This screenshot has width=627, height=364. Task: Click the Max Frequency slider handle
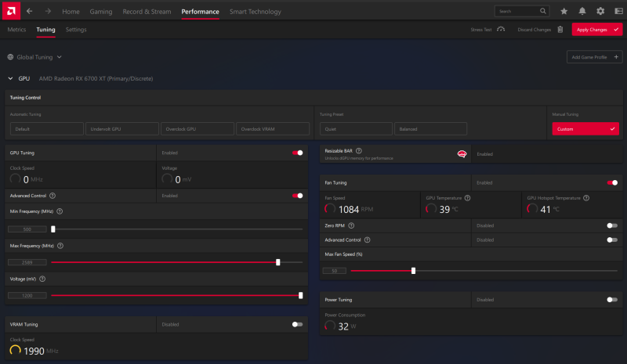pyautogui.click(x=278, y=262)
